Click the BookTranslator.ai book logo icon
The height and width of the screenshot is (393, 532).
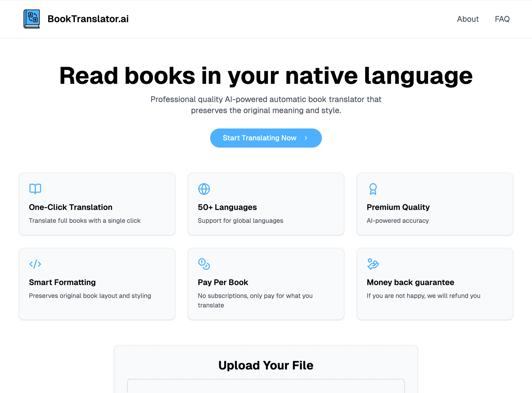click(x=32, y=19)
